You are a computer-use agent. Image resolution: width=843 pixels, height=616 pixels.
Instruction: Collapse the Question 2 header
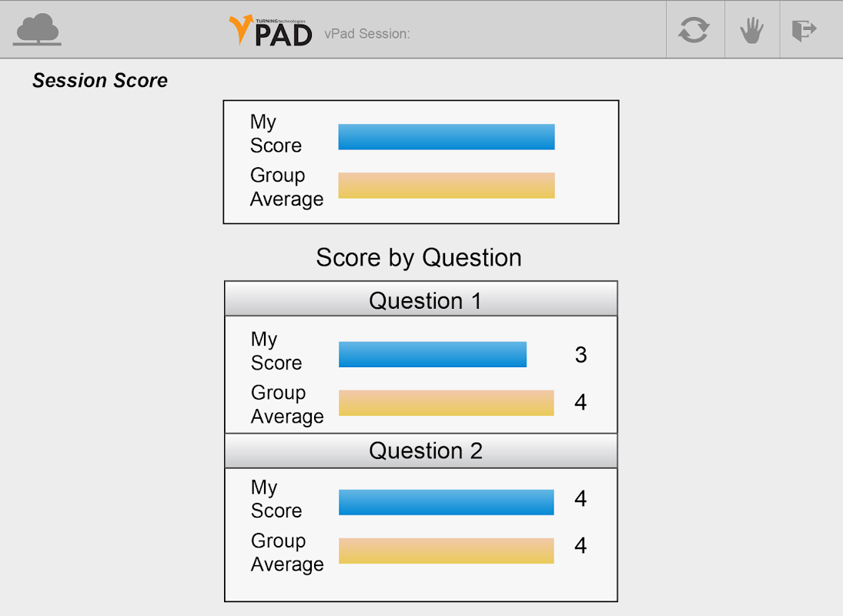(x=421, y=450)
